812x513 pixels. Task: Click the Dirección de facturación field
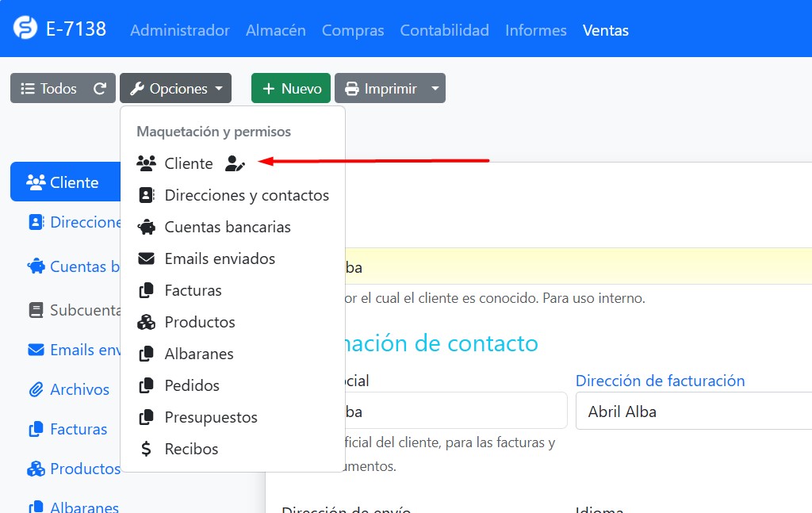(694, 412)
